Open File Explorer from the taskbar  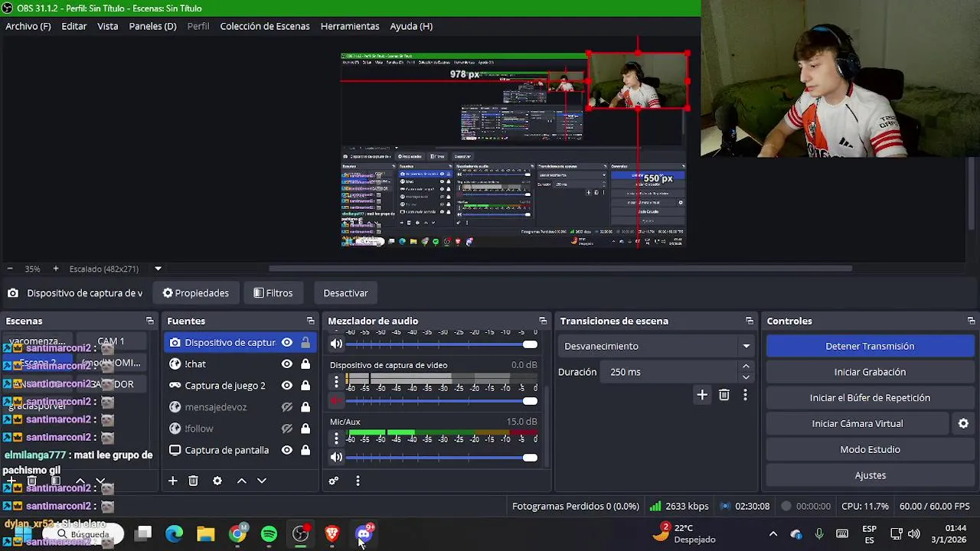(205, 533)
